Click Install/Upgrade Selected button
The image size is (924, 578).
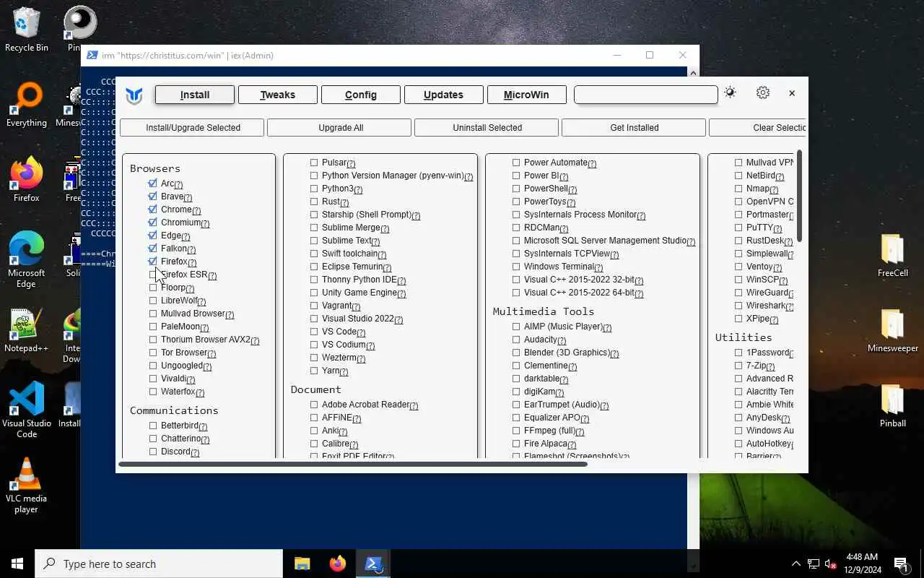pos(193,128)
